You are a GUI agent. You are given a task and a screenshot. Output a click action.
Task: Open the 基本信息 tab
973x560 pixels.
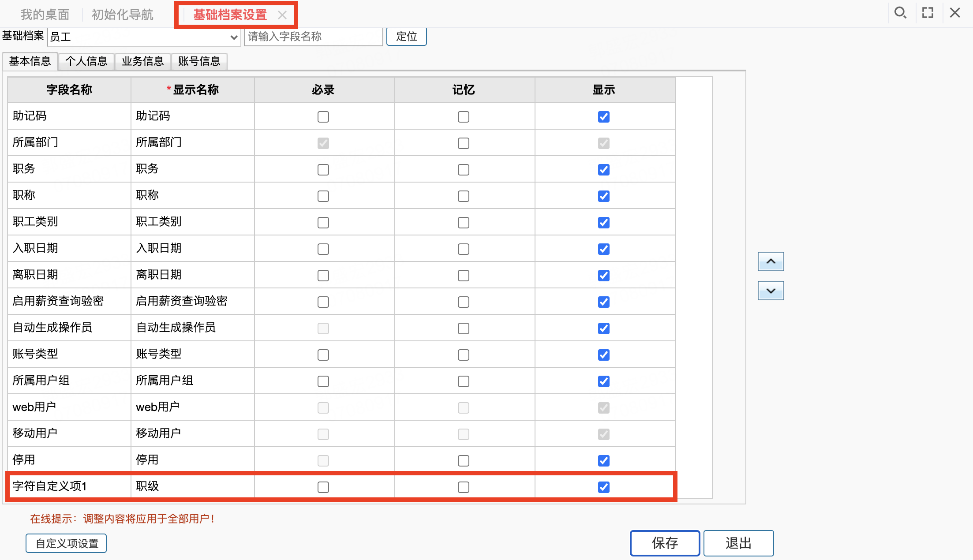pyautogui.click(x=30, y=61)
